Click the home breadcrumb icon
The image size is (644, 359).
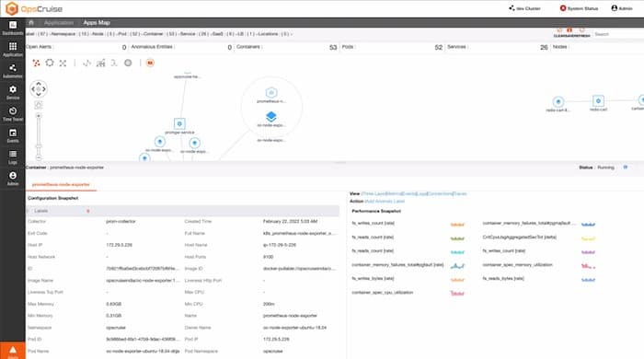click(31, 23)
